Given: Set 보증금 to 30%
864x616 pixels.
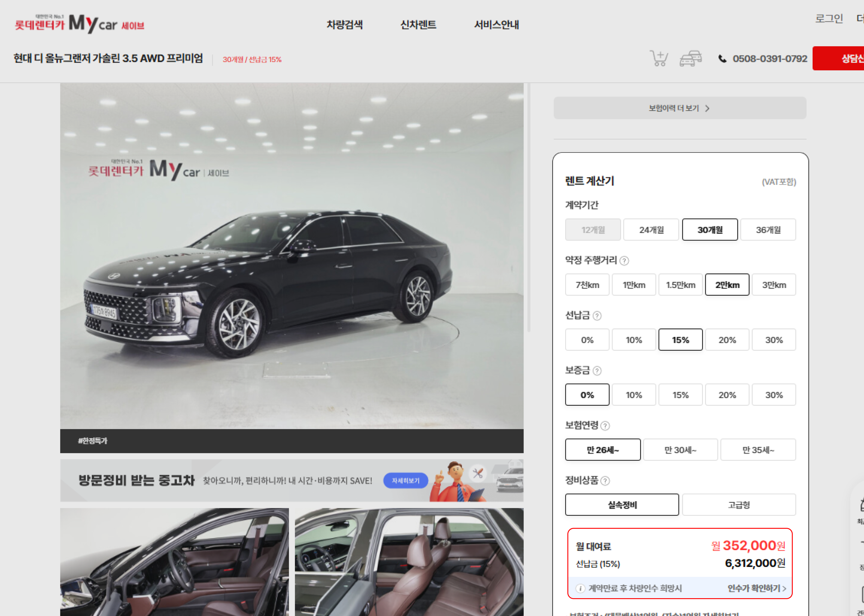Looking at the screenshot, I should pyautogui.click(x=774, y=395).
